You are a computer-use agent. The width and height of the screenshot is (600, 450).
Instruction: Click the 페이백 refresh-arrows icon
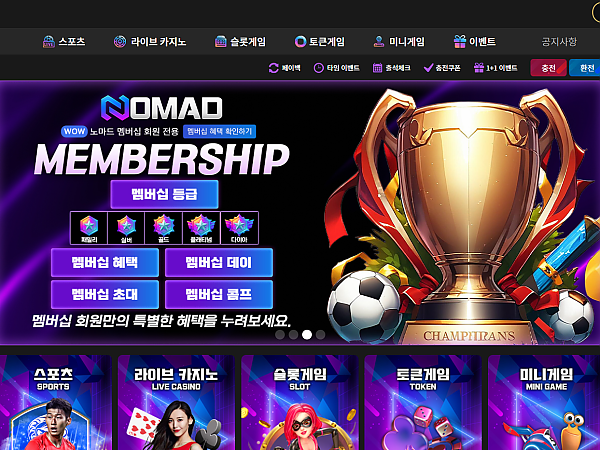(273, 68)
